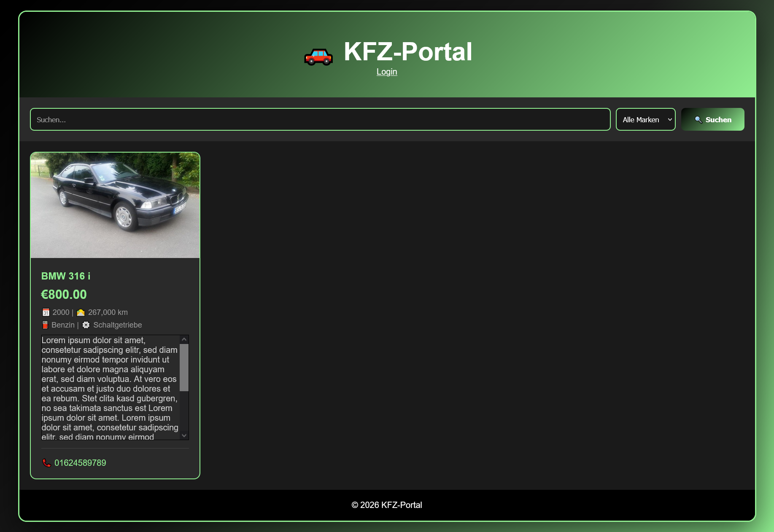View the BMW car photo thumbnail
The width and height of the screenshot is (774, 532).
tap(115, 205)
